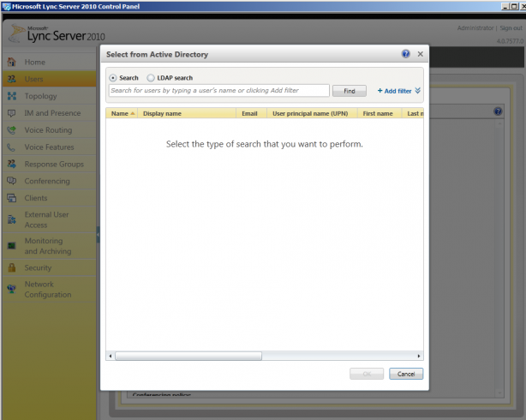
Task: Click the Network Configuration icon
Action: [12, 289]
